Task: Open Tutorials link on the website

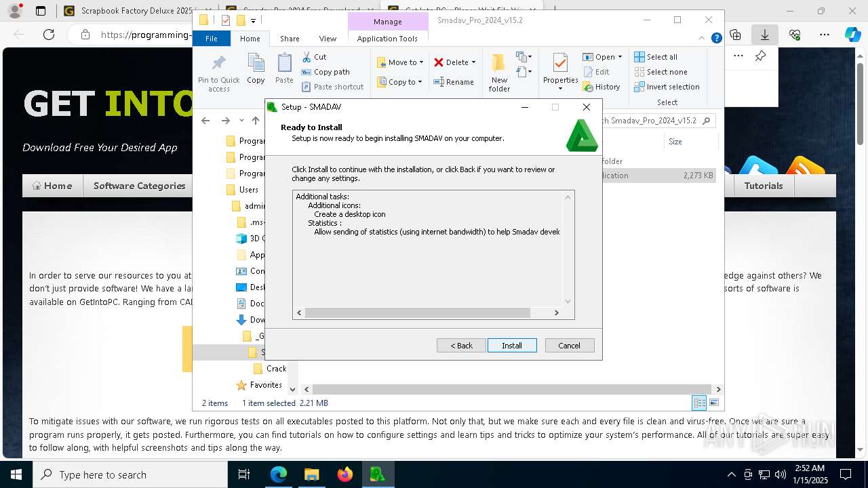Action: pos(764,186)
